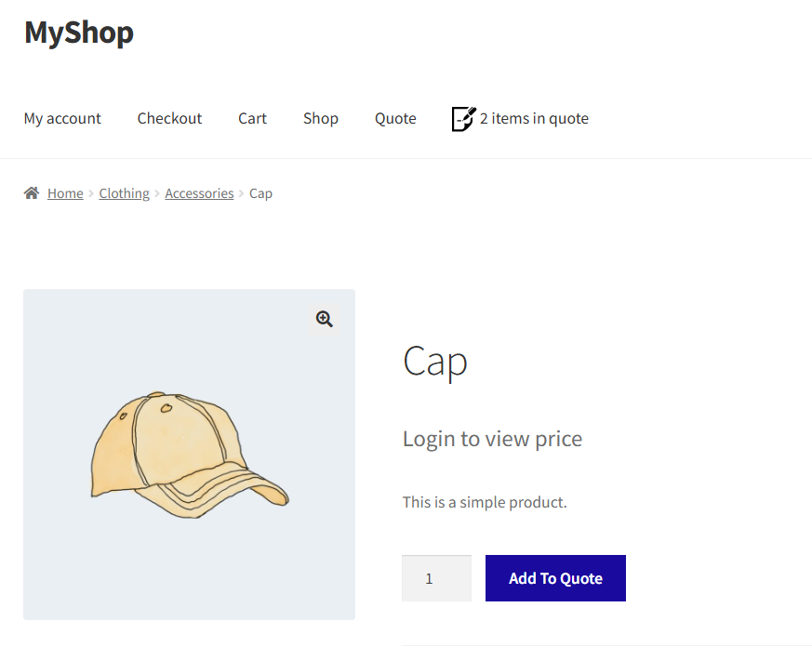Click 'Login to view price' text
812x647 pixels.
coord(492,439)
